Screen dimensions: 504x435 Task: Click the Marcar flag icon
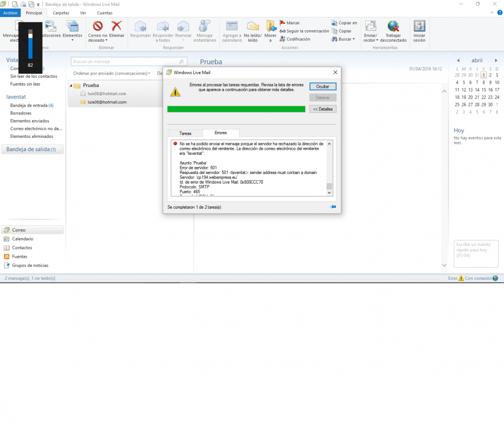[282, 23]
